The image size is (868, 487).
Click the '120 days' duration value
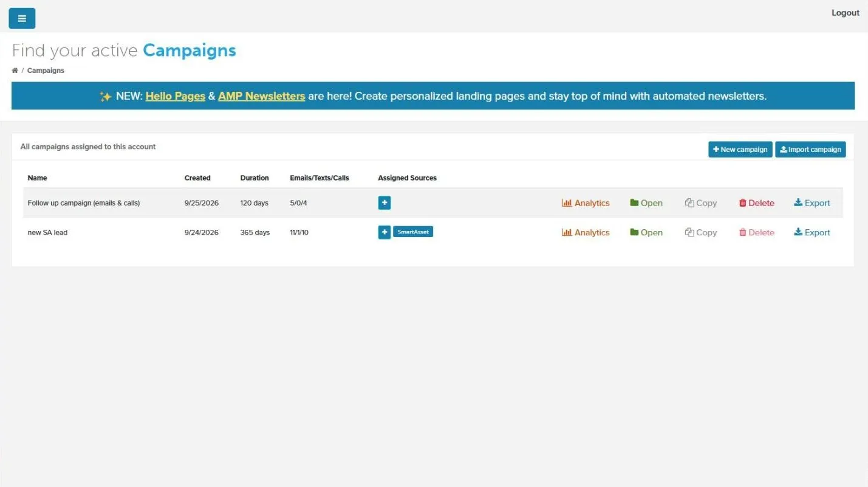[x=255, y=203]
